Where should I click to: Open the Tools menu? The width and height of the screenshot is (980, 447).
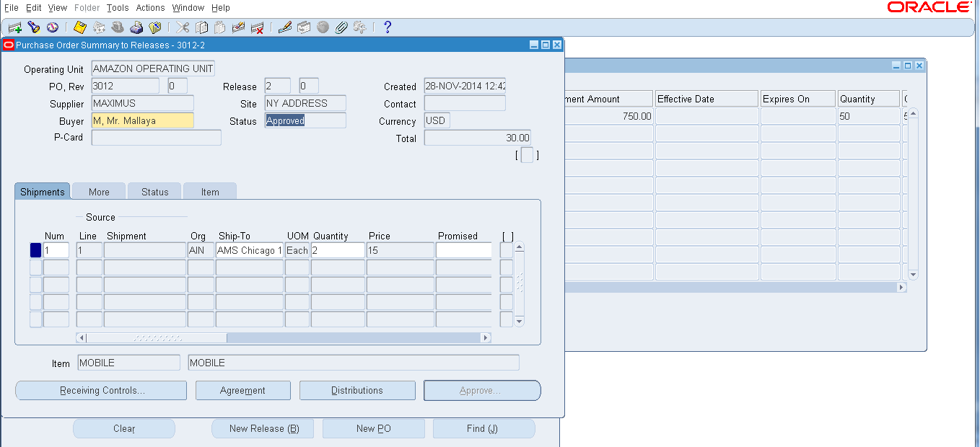coord(118,7)
